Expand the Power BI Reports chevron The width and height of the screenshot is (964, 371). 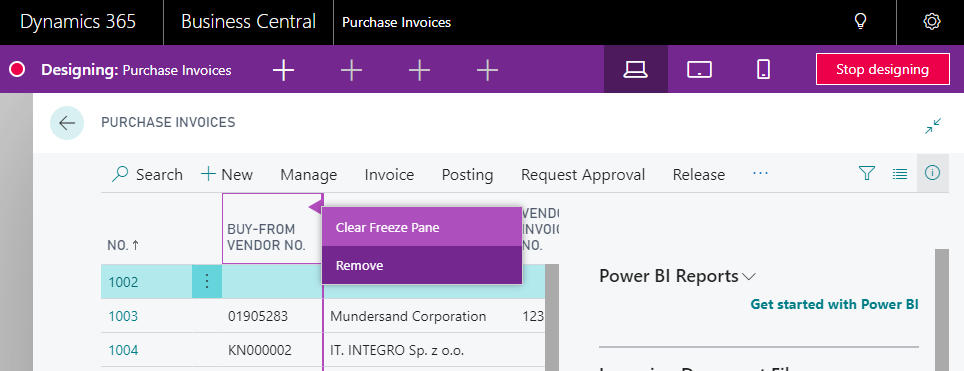[x=749, y=277]
